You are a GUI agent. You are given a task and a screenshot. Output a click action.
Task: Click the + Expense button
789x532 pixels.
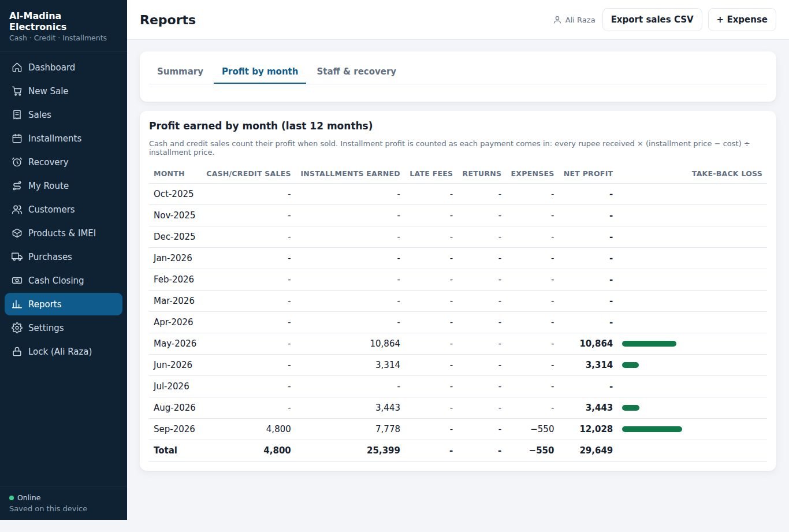click(x=742, y=20)
